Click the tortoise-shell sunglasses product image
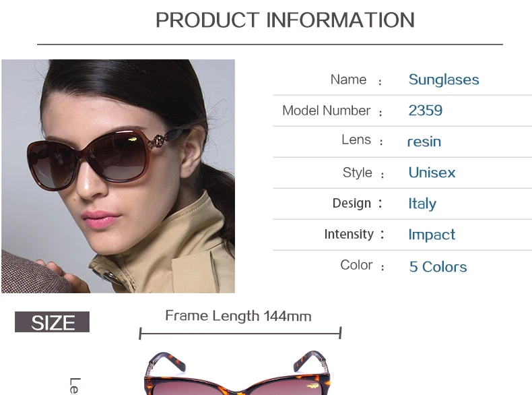The image size is (532, 395). click(237, 373)
